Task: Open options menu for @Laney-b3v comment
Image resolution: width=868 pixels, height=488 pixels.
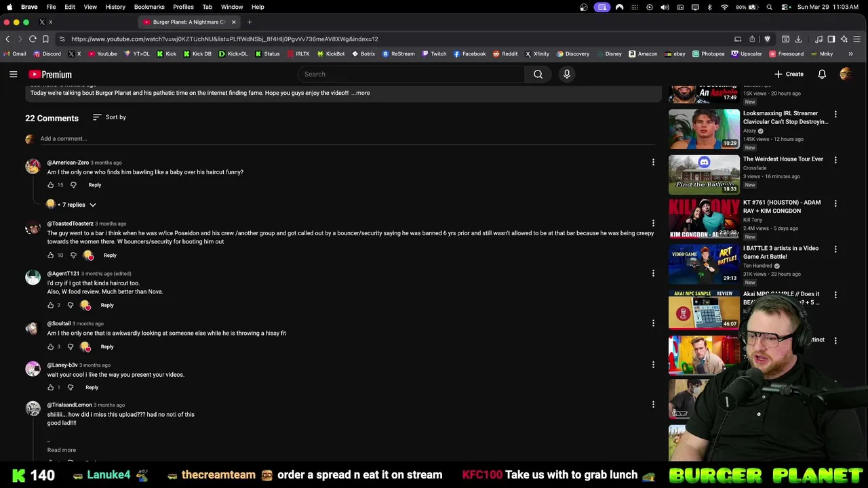Action: pyautogui.click(x=653, y=365)
